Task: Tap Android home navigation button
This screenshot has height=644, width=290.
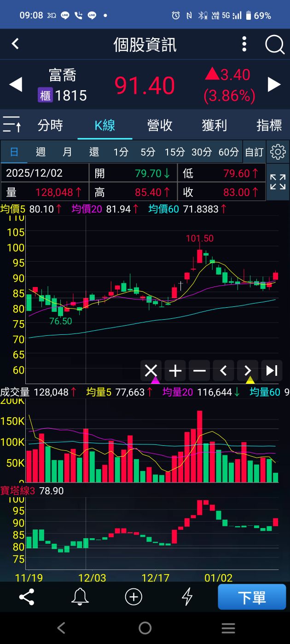Action: (145, 628)
